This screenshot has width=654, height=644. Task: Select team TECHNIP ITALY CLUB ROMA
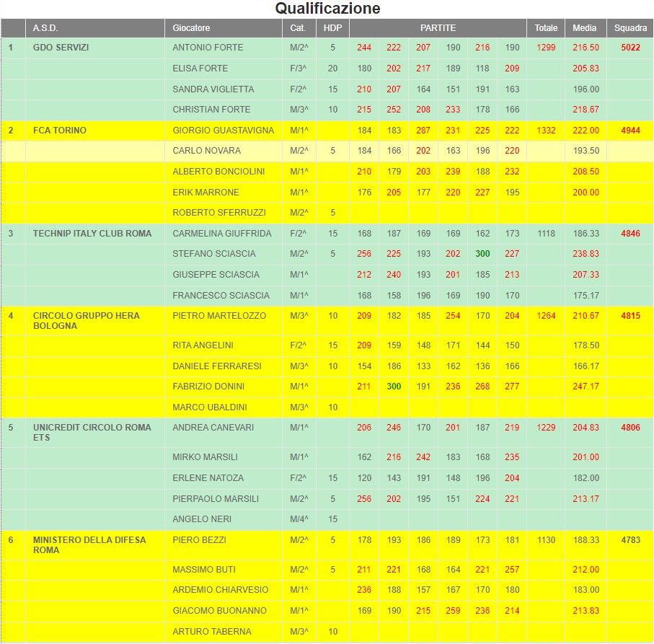click(x=92, y=234)
